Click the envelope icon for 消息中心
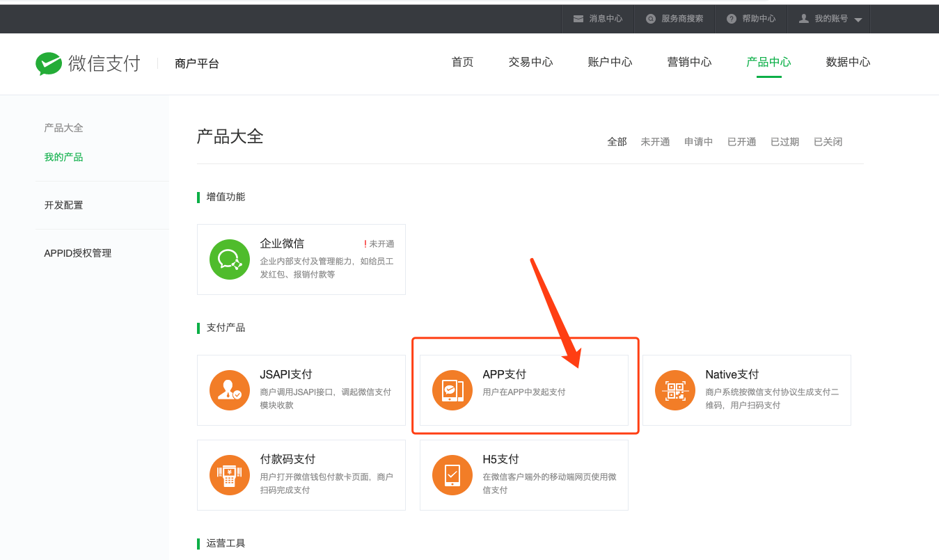The height and width of the screenshot is (560, 939). tap(578, 19)
